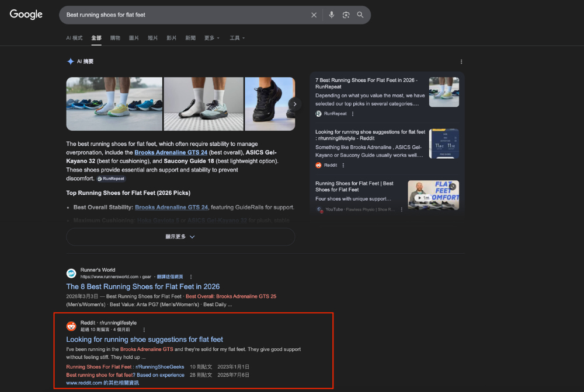This screenshot has height=392, width=584.
Task: Click Reddit favicon in source card
Action: 318,165
